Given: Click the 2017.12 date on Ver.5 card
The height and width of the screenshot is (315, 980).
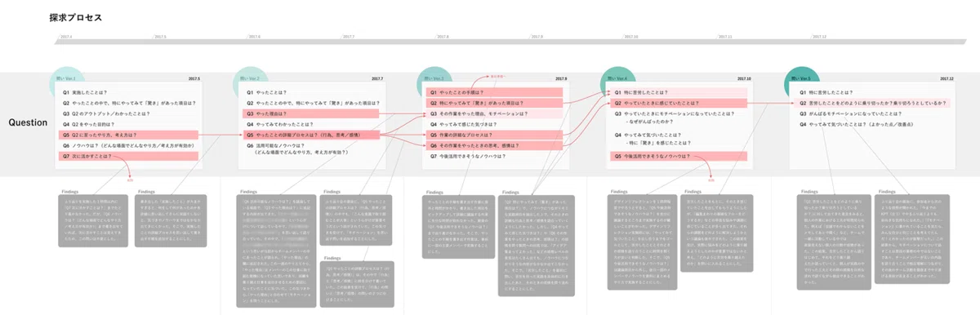Looking at the screenshot, I should coord(947,78).
